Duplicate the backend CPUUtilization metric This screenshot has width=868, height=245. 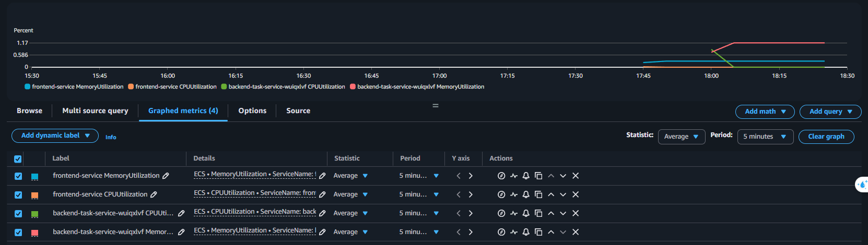click(538, 213)
